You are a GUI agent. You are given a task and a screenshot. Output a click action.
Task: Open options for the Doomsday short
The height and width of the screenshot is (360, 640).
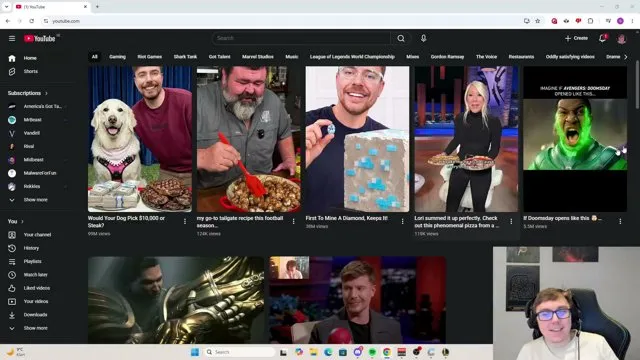620,221
